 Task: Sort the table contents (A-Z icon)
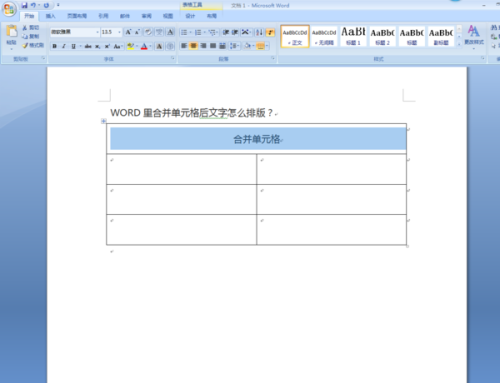click(259, 32)
